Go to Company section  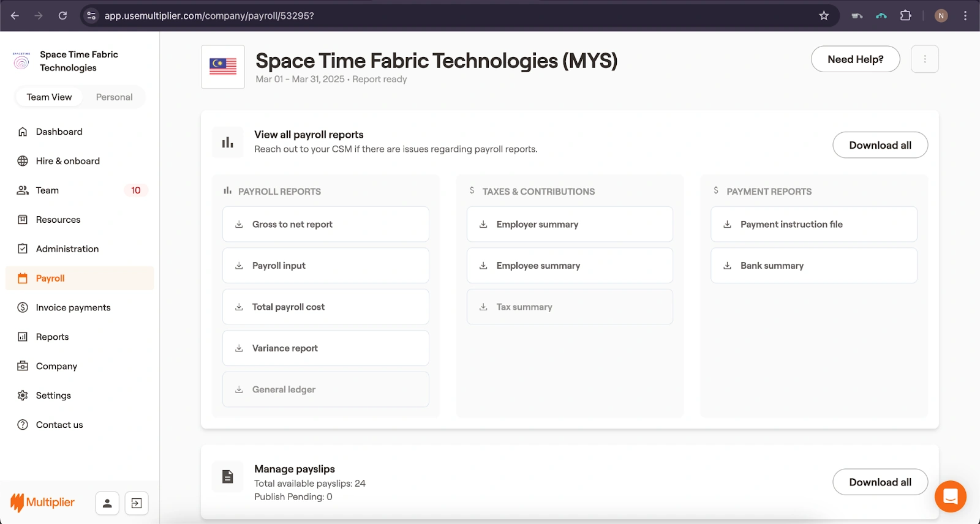click(80, 366)
